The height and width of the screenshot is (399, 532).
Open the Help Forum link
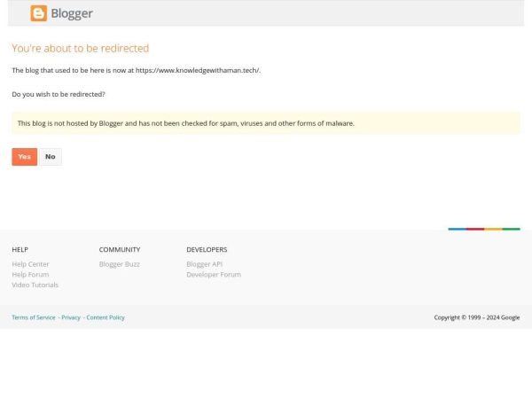click(x=30, y=275)
